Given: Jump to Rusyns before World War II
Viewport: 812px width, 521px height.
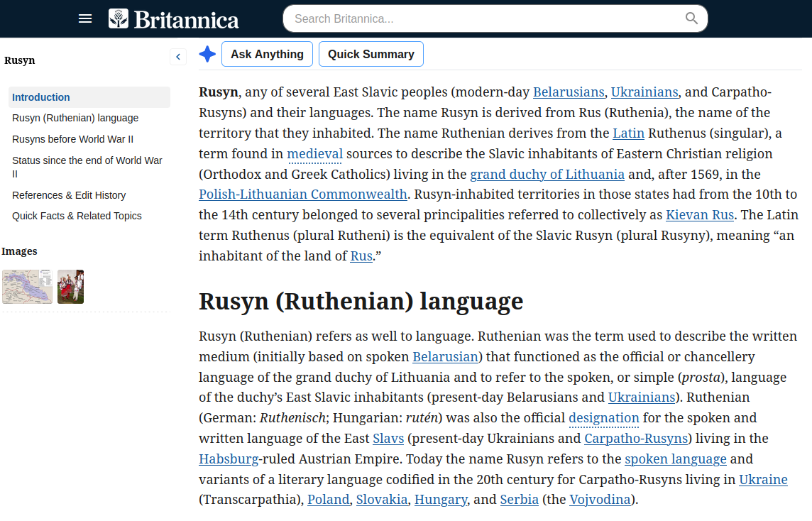Looking at the screenshot, I should (73, 139).
